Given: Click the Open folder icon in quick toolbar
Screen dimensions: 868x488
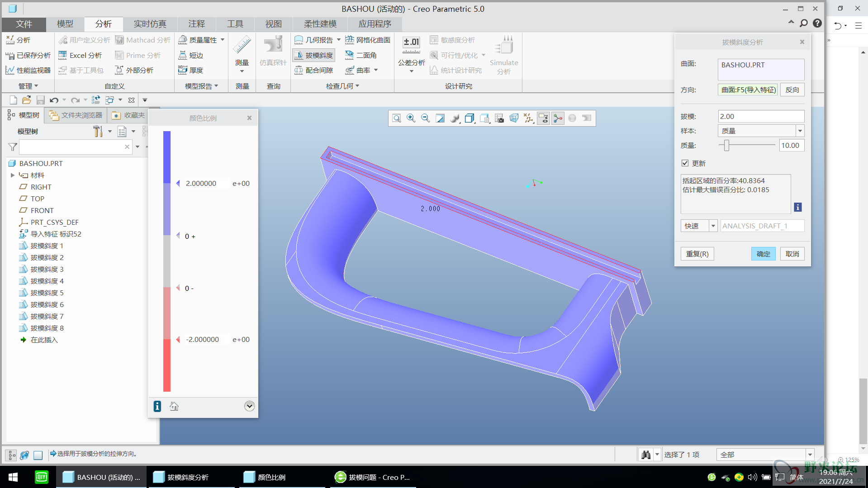Looking at the screenshot, I should pos(27,100).
